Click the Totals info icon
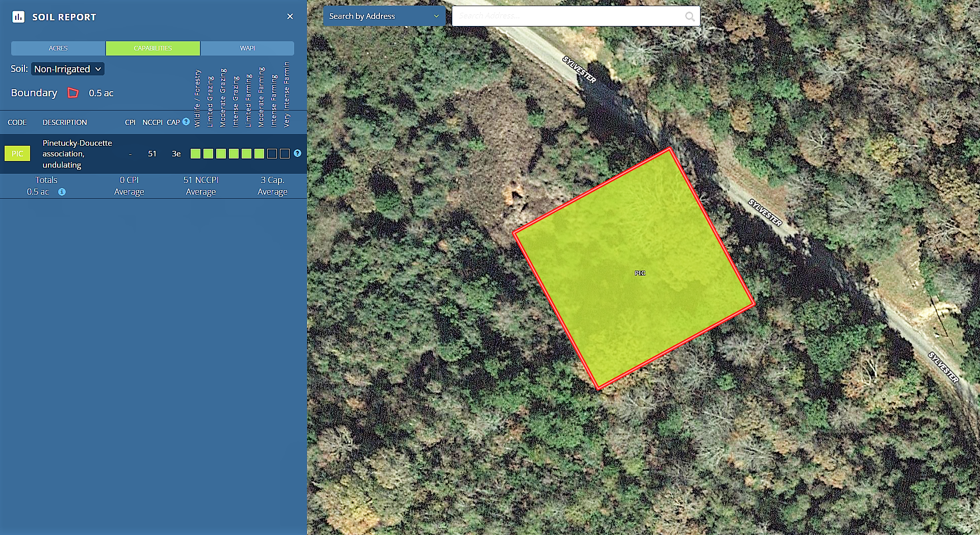 click(62, 192)
